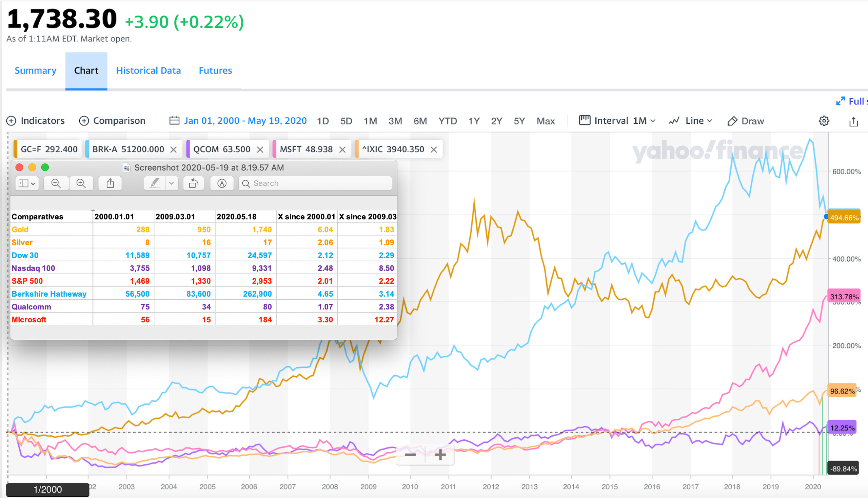The height and width of the screenshot is (498, 868).
Task: Remove the MSFT comparison chip
Action: pyautogui.click(x=342, y=150)
